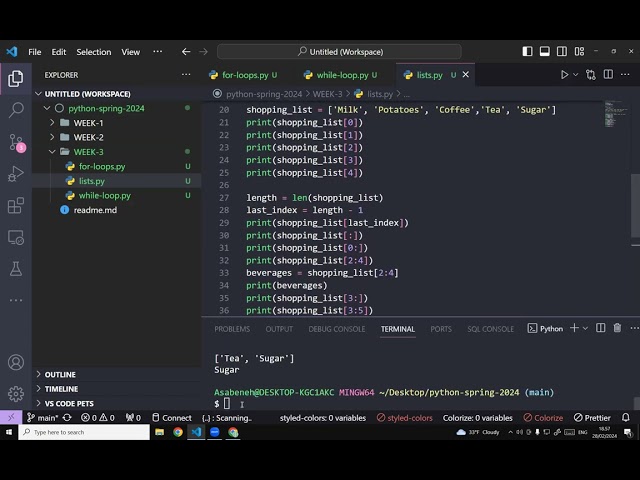Toggle primary side bar layout icon
640x480 pixels.
[x=527, y=51]
